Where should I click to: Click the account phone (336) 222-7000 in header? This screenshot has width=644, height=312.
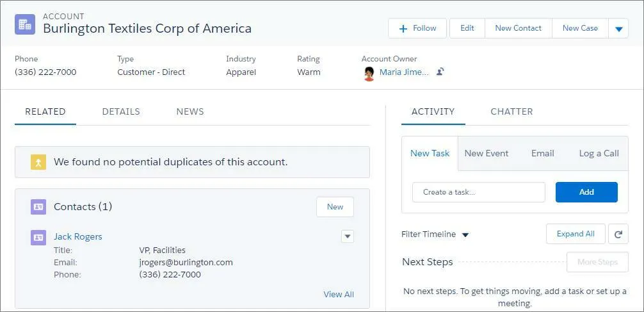coord(45,72)
